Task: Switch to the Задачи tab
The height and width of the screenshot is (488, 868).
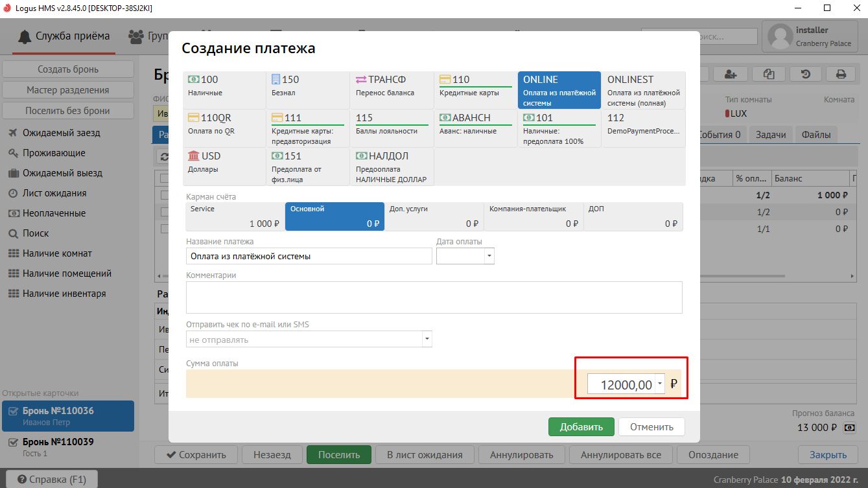Action: 770,134
